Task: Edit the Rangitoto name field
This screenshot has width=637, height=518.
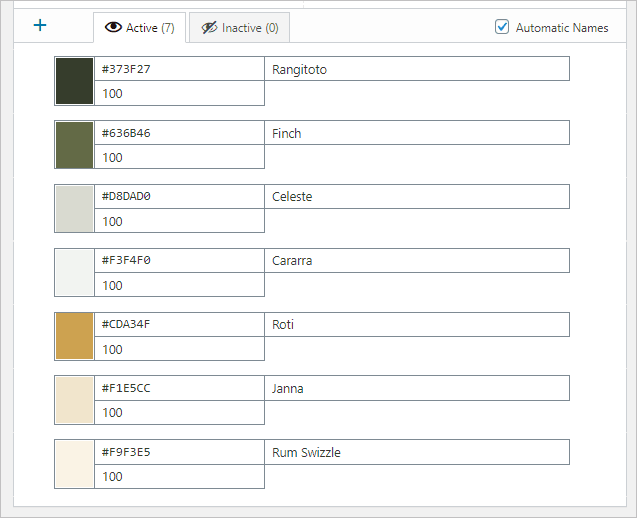Action: [417, 69]
